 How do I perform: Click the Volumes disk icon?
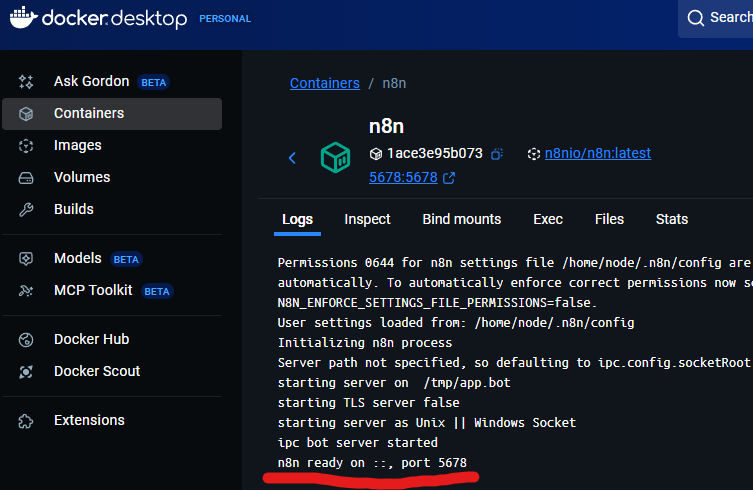26,178
